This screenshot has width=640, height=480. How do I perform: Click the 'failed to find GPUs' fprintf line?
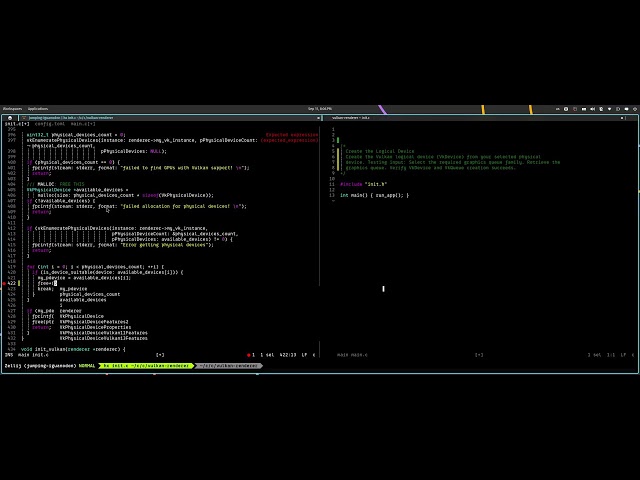[141, 167]
